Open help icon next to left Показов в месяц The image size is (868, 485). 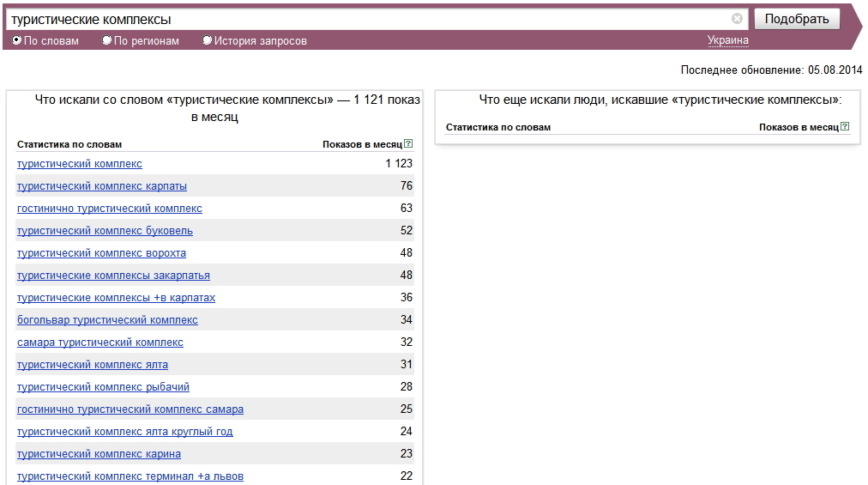click(x=408, y=143)
